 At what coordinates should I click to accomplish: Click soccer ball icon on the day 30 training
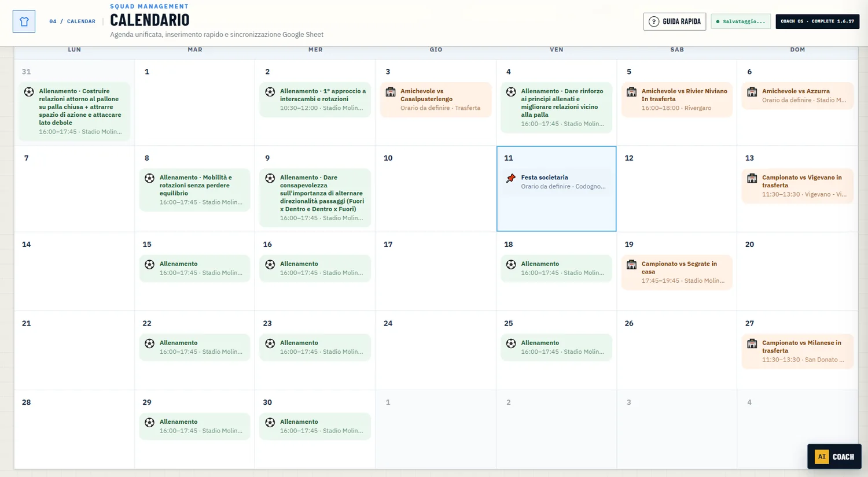270,423
